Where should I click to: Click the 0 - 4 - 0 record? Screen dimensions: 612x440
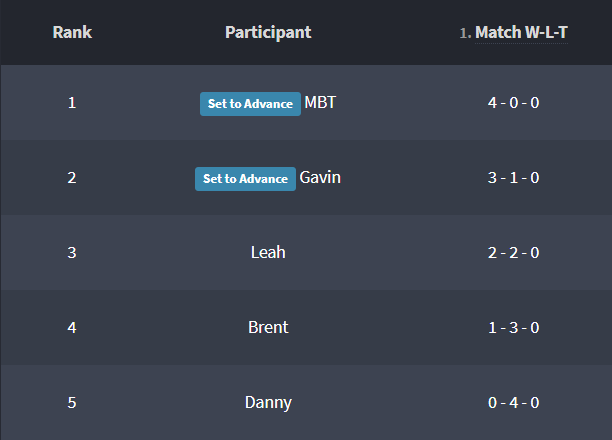coord(513,402)
